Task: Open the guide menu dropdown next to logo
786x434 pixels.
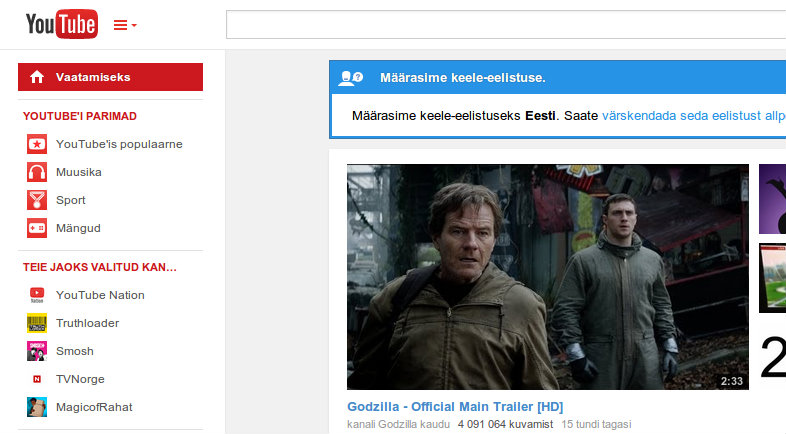Action: 125,25
